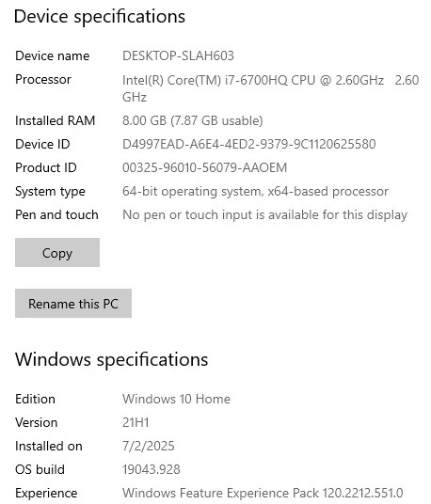Click the Product ID 00325-96010-56079-AAOEM value

click(x=204, y=167)
